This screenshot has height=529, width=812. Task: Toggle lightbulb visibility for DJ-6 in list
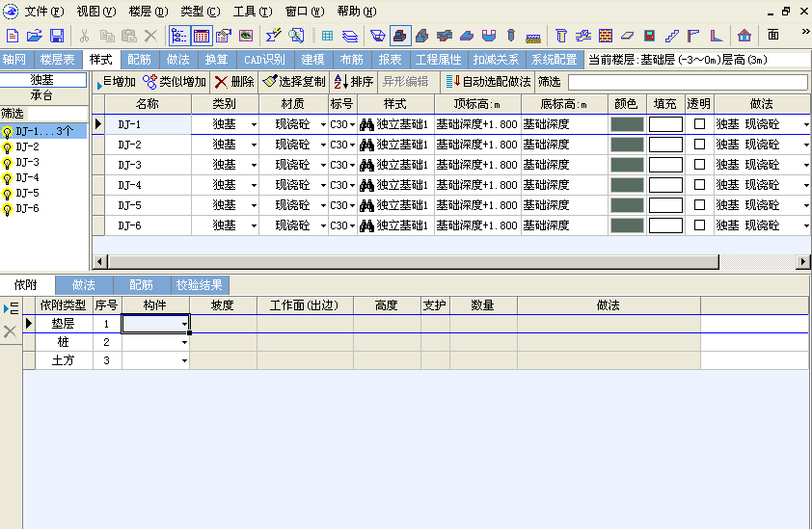coord(7,210)
